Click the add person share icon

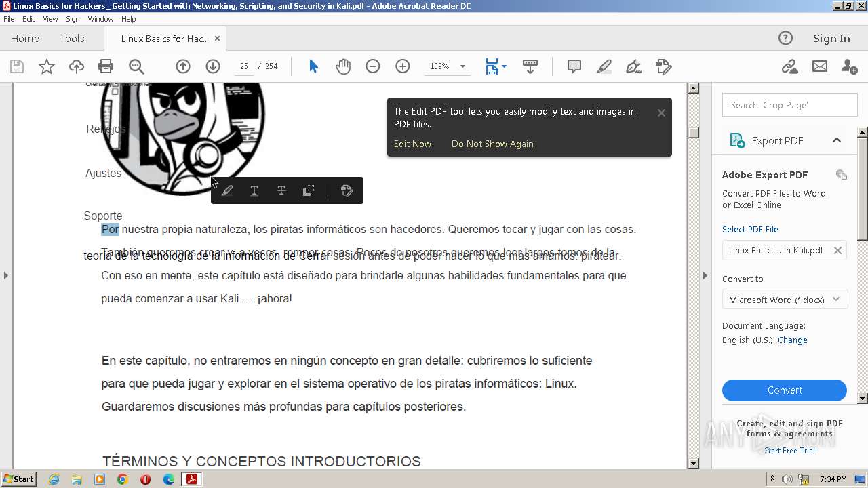click(849, 66)
